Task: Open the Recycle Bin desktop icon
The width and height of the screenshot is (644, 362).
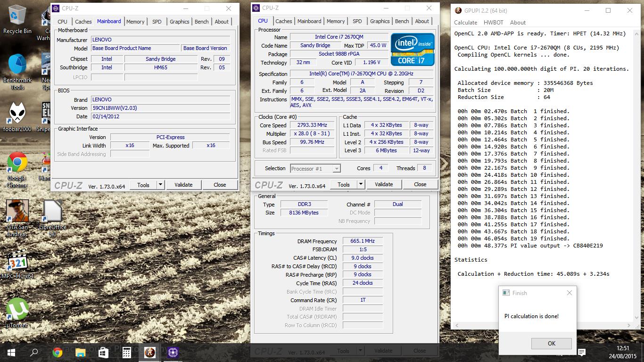Action: [x=17, y=20]
